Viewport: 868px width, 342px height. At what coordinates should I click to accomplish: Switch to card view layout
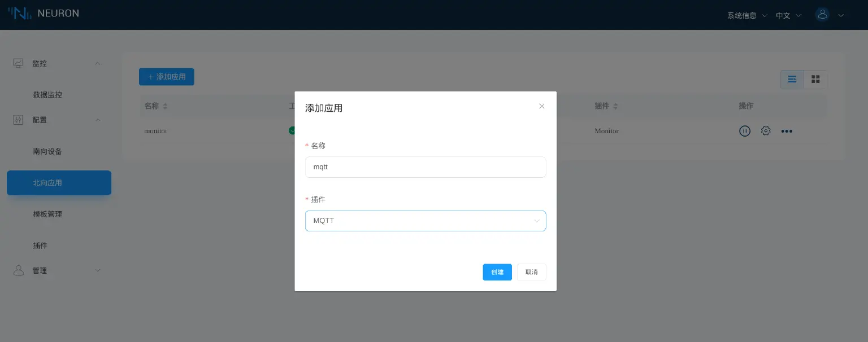[x=815, y=79]
